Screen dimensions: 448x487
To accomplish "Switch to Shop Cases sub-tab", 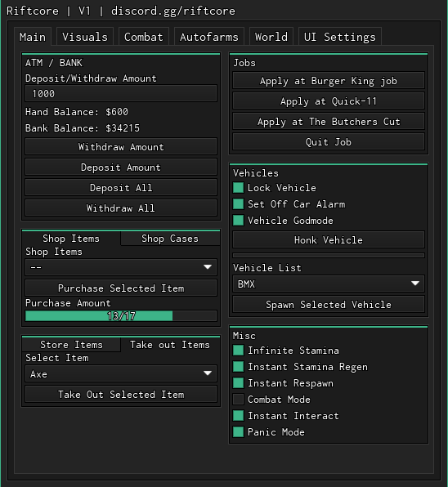I will pos(170,239).
